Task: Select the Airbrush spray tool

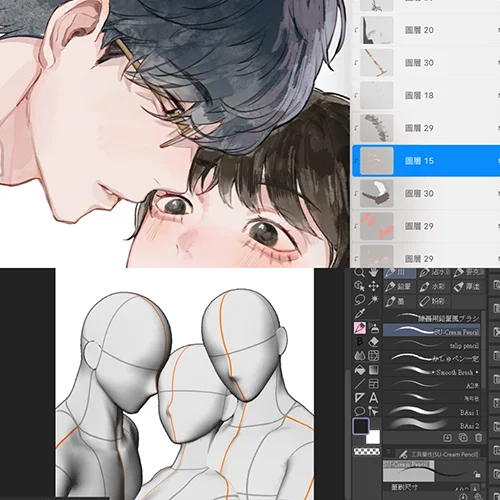Action: click(x=374, y=328)
